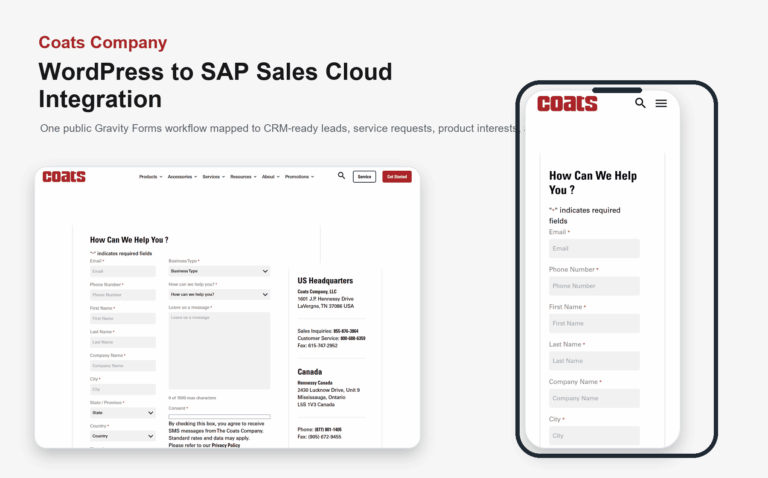The width and height of the screenshot is (768, 478).
Task: Open the Accessories menu in desktop nav
Action: click(182, 177)
